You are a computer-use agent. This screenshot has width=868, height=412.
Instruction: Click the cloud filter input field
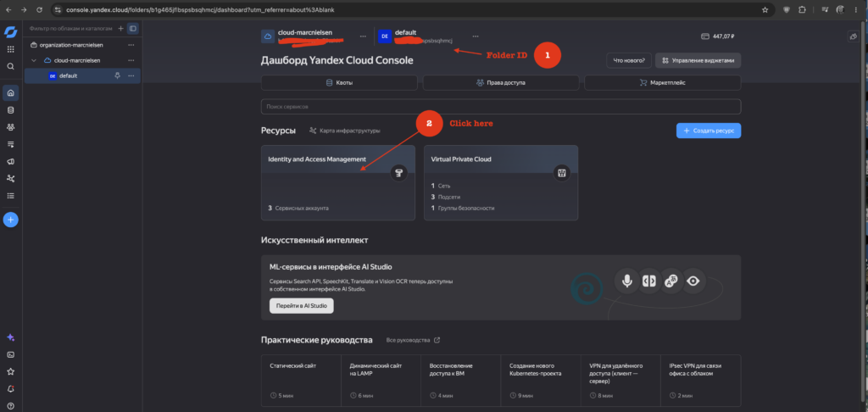click(71, 28)
